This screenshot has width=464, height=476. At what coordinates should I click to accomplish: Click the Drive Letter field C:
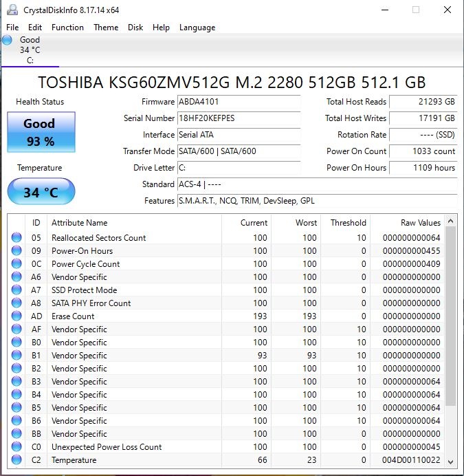click(x=239, y=168)
